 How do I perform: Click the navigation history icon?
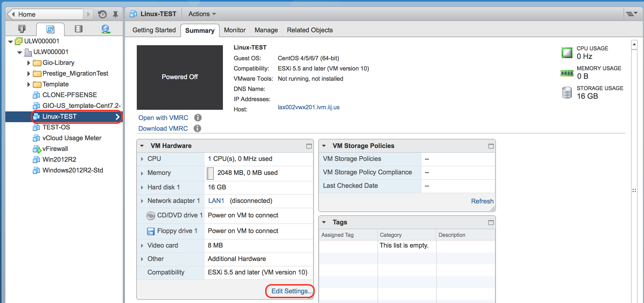point(102,14)
